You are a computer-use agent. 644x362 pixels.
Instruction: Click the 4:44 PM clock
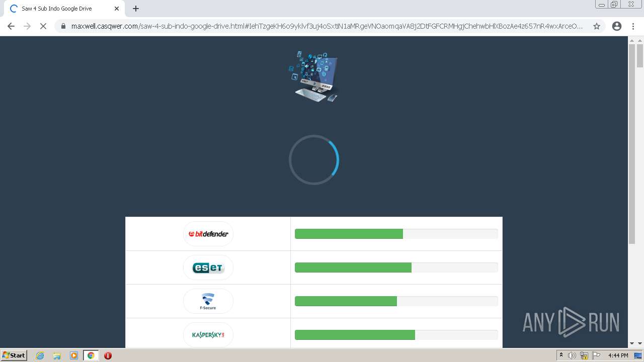pos(618,355)
